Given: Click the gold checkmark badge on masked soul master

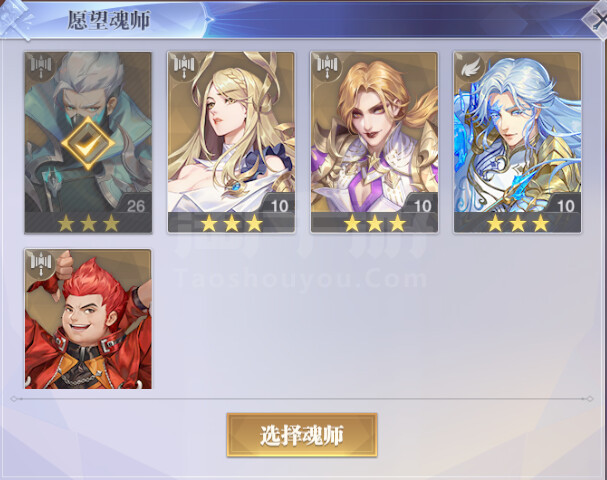Looking at the screenshot, I should (88, 143).
